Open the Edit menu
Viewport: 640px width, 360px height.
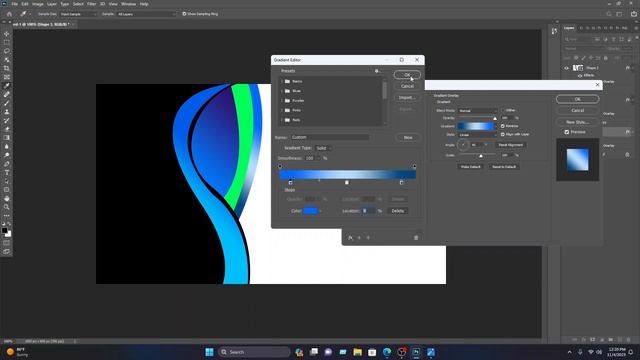pyautogui.click(x=25, y=4)
